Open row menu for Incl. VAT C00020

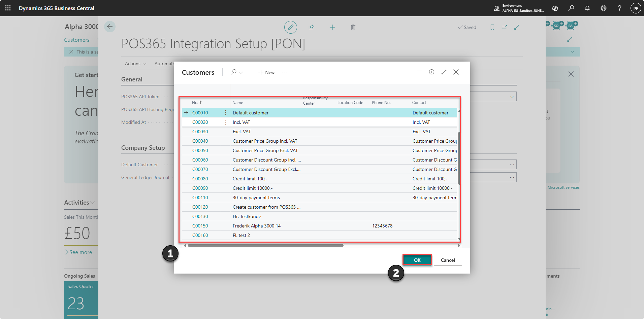pos(226,122)
